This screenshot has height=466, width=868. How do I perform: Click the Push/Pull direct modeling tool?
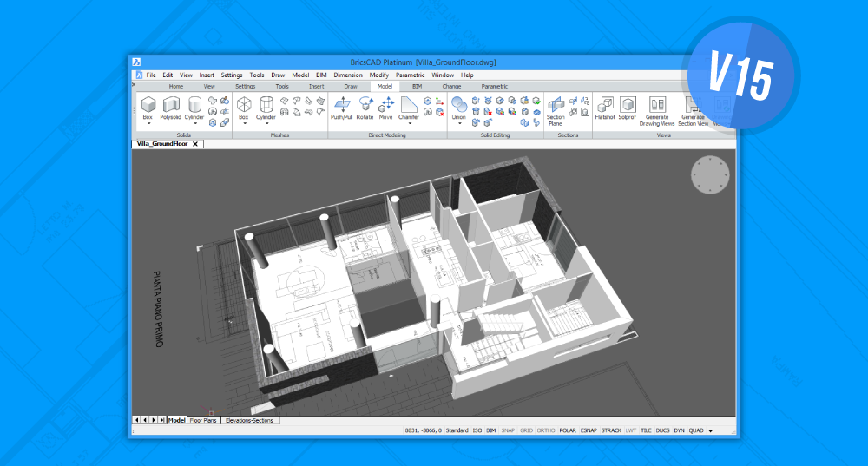[x=341, y=107]
